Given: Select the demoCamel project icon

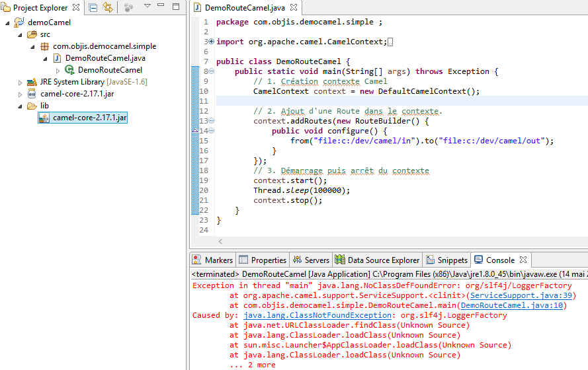Looking at the screenshot, I should pyautogui.click(x=19, y=22).
